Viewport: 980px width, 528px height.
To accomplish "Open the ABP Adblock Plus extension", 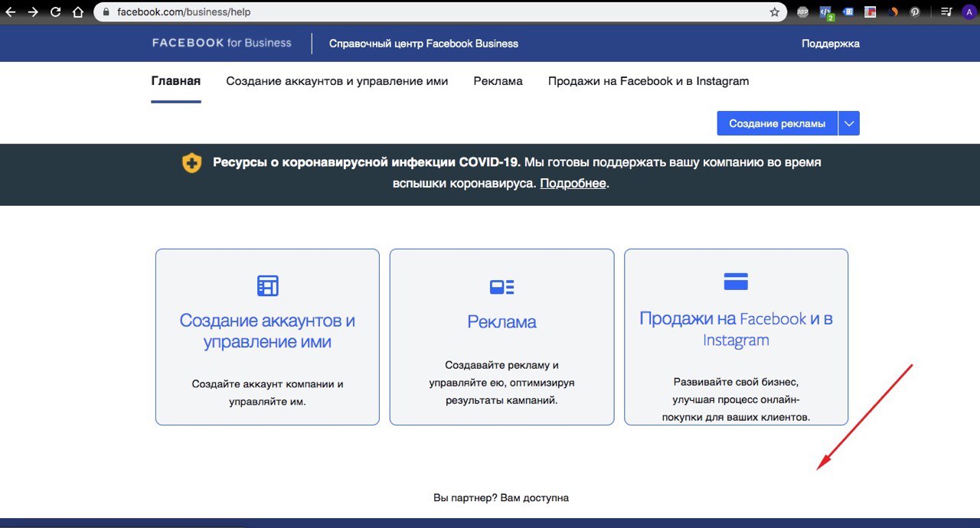I will tap(802, 12).
